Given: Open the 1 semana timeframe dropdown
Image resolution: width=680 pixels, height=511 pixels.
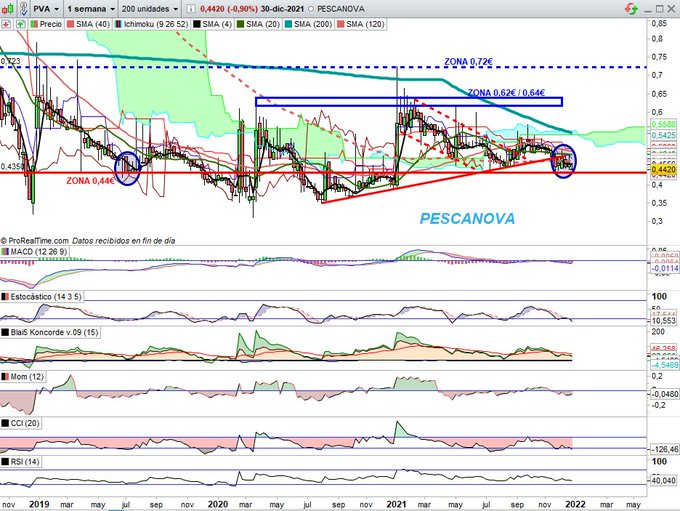Looking at the screenshot, I should (91, 9).
